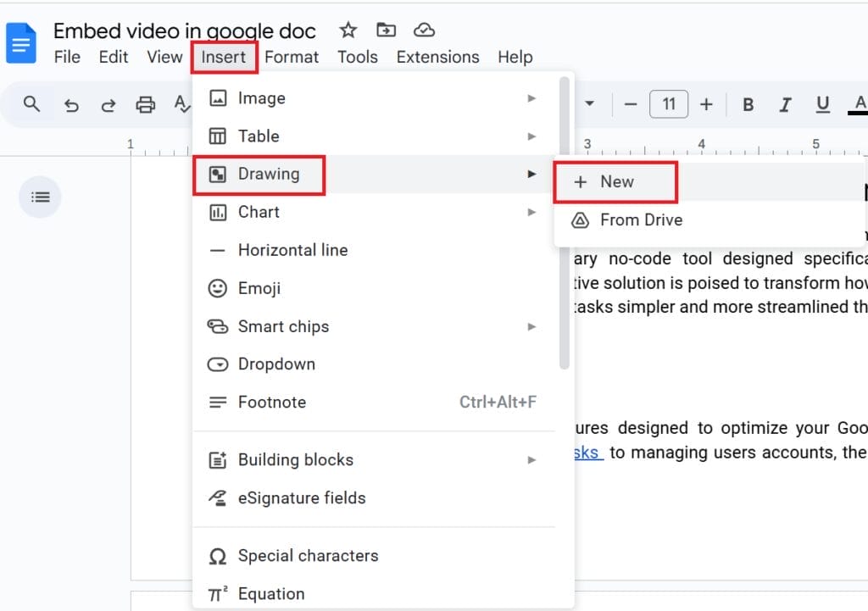The height and width of the screenshot is (611, 868).
Task: Click the Google Docs home logo
Action: 20,42
